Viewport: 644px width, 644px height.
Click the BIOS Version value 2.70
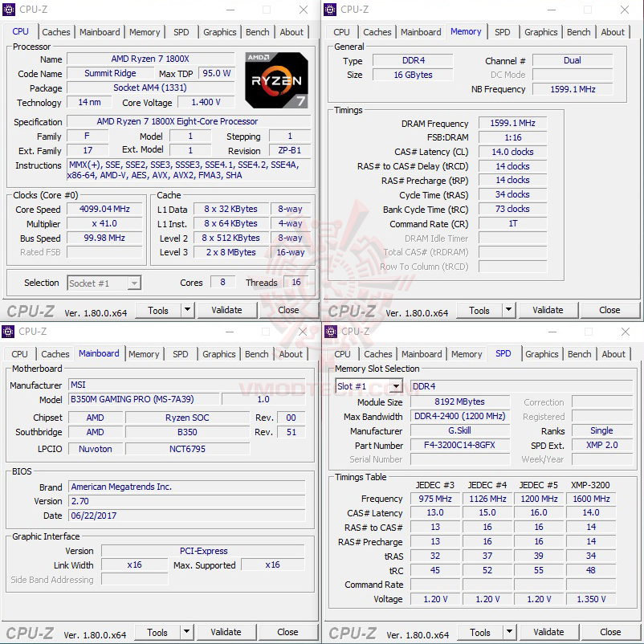187,501
